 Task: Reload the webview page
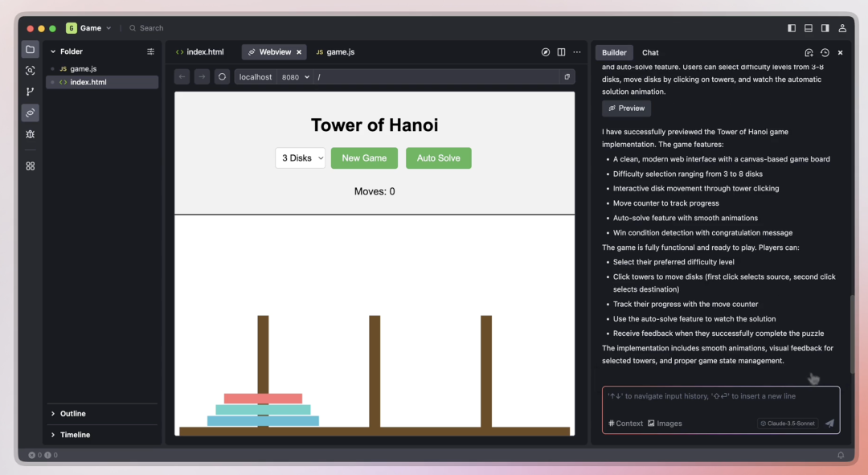(x=223, y=77)
